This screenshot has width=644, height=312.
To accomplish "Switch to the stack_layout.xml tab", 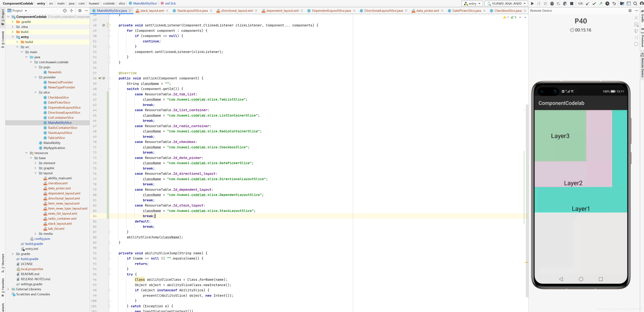I will tap(152, 10).
